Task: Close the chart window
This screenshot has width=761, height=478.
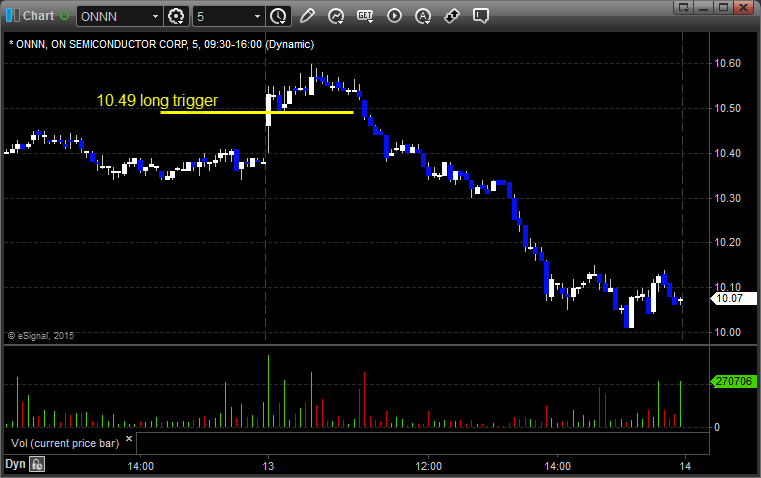Action: coord(743,7)
